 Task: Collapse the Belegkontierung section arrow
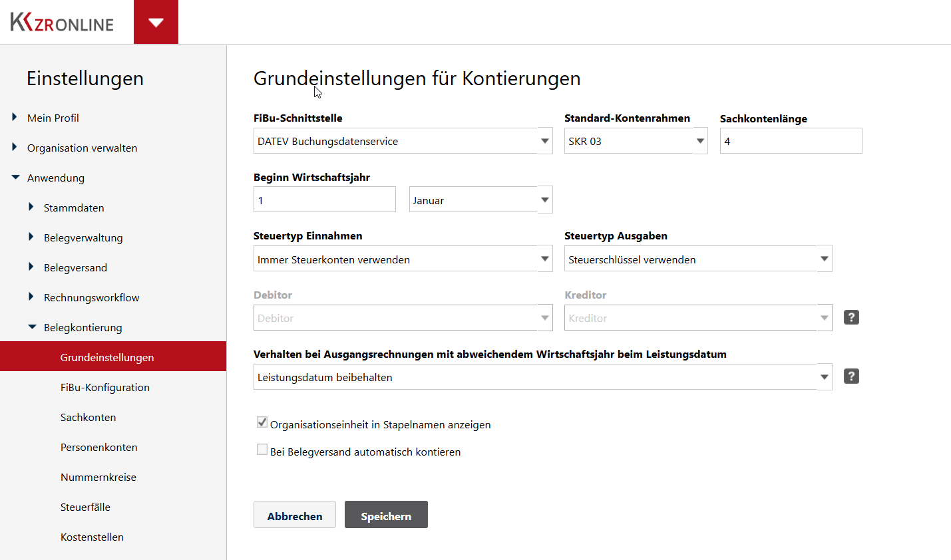pyautogui.click(x=32, y=327)
